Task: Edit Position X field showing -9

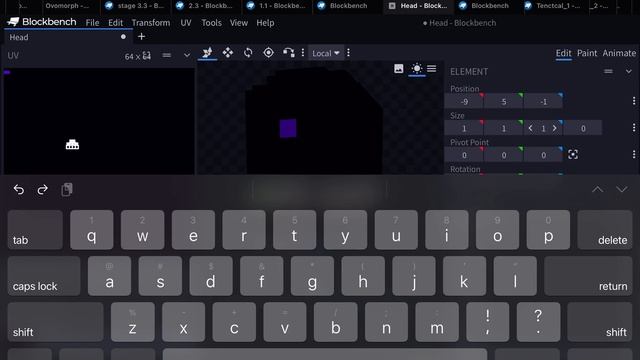Action: pos(464,102)
